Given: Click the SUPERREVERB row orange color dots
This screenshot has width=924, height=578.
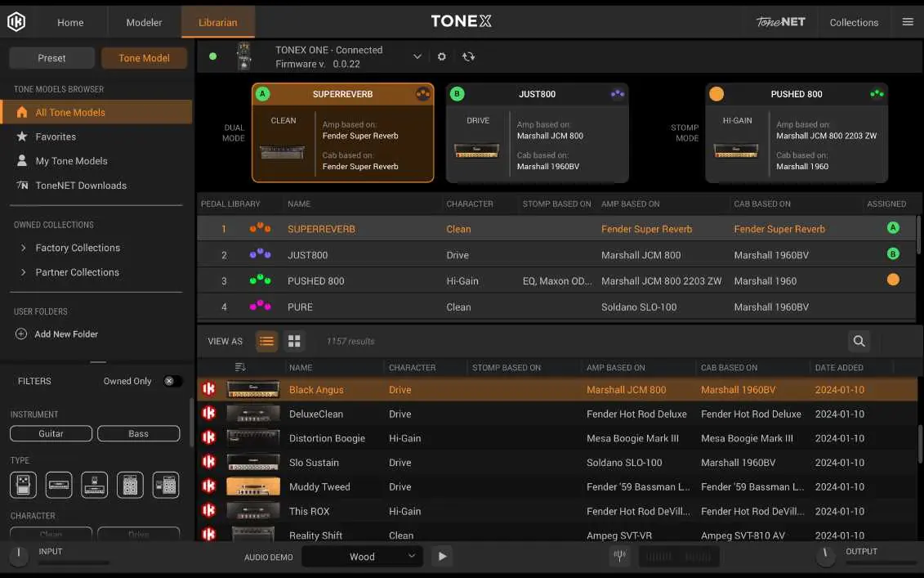Looking at the screenshot, I should click(x=260, y=228).
